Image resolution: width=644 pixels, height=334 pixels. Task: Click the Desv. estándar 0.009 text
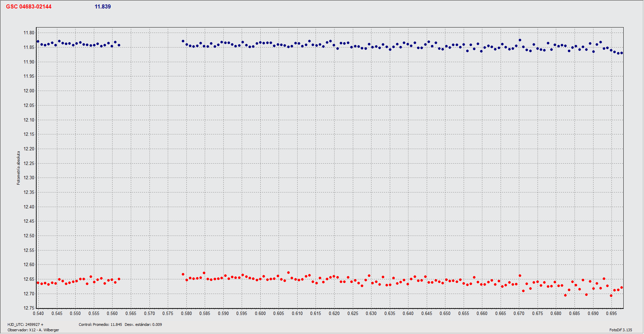[x=143, y=324]
